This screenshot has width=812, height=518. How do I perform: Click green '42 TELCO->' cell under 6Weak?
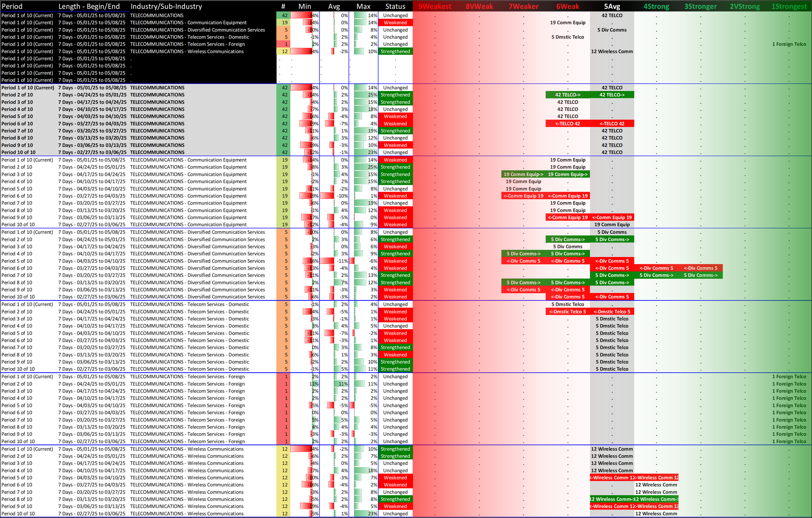[568, 95]
